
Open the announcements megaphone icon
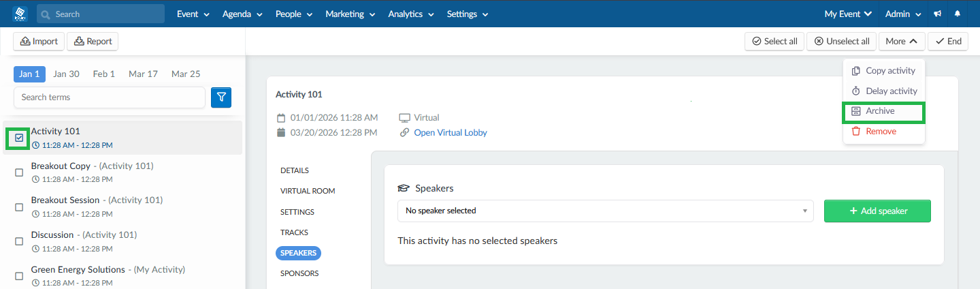pos(938,14)
